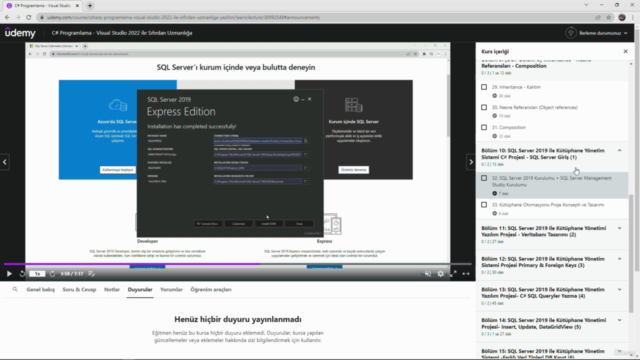Check off lecture 29 Inheritance - Kalıtım
Image resolution: width=640 pixels, height=360 pixels.
[x=484, y=87]
